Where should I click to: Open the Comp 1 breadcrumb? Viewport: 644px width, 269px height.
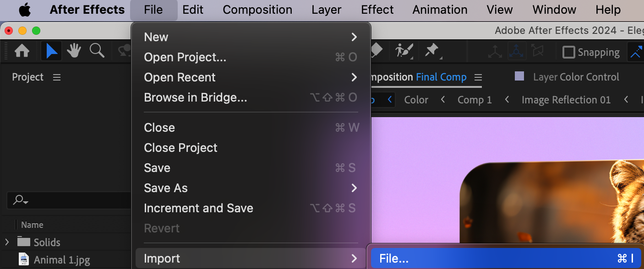coord(475,100)
